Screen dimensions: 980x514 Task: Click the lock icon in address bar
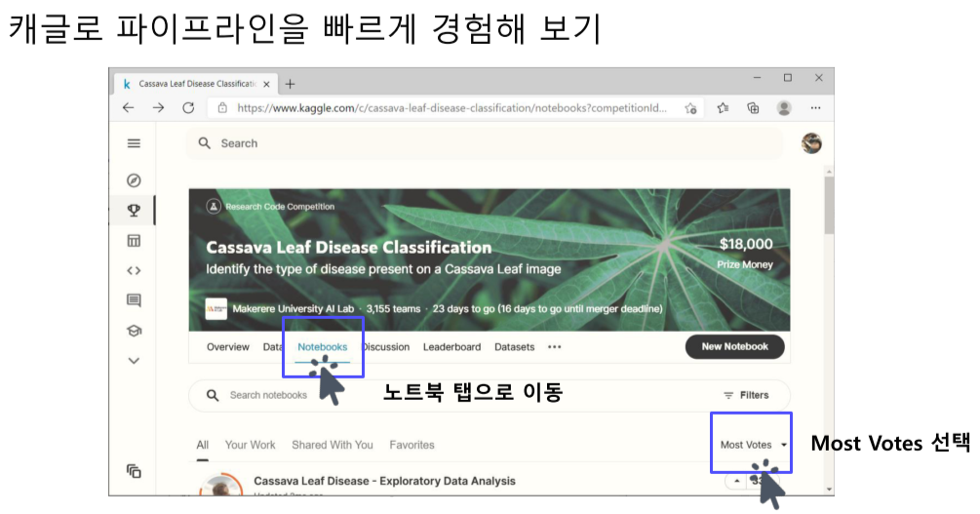(222, 108)
